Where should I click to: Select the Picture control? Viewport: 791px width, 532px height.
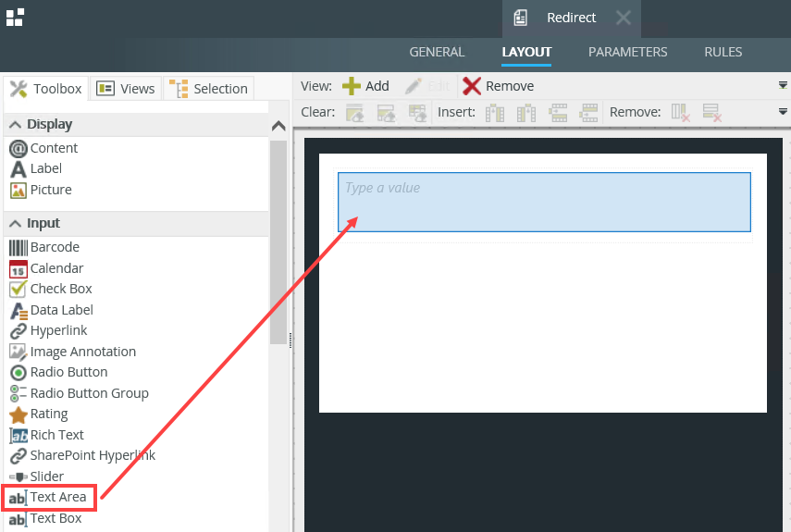[41, 190]
